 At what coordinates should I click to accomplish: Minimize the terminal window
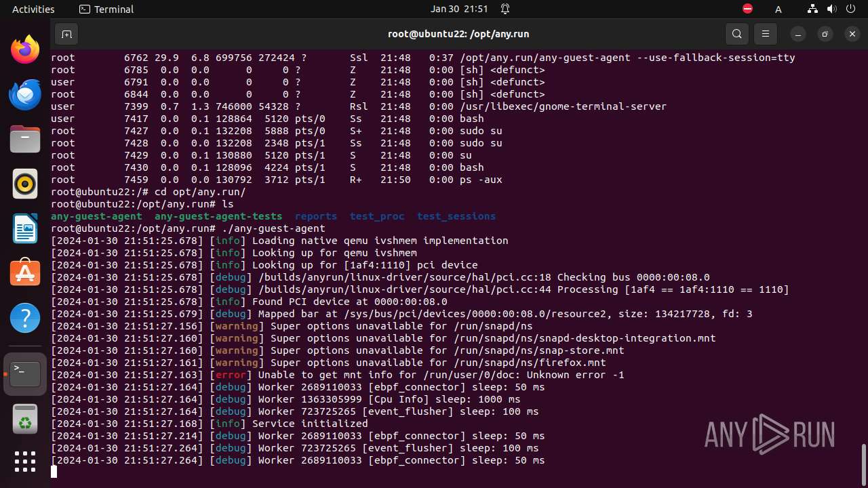[798, 34]
